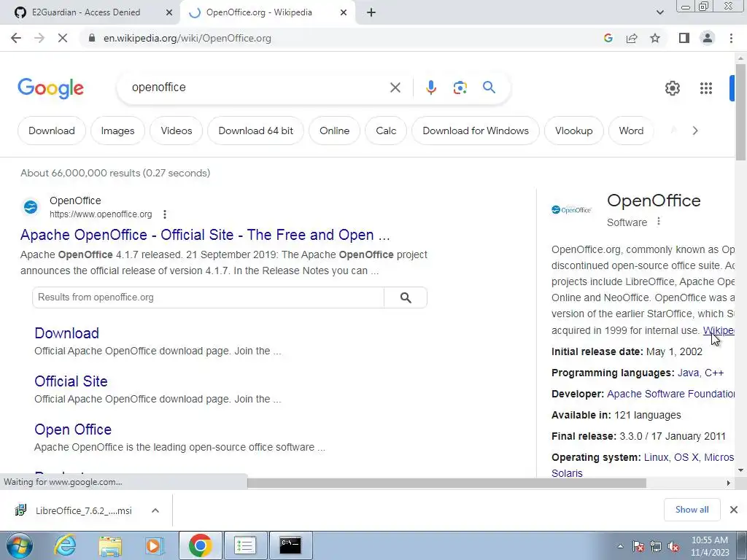Click the Google icon in address bar
Screen dimensions: 747x560
pyautogui.click(x=608, y=38)
